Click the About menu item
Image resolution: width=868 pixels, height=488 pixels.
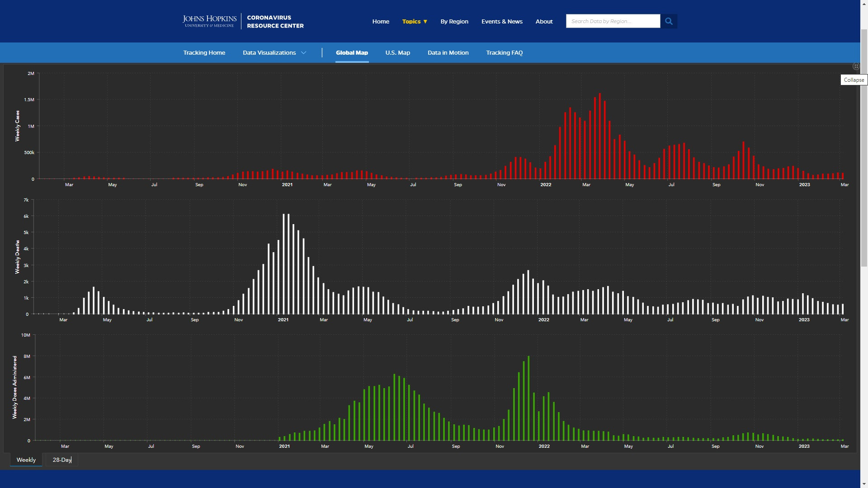[x=544, y=21]
